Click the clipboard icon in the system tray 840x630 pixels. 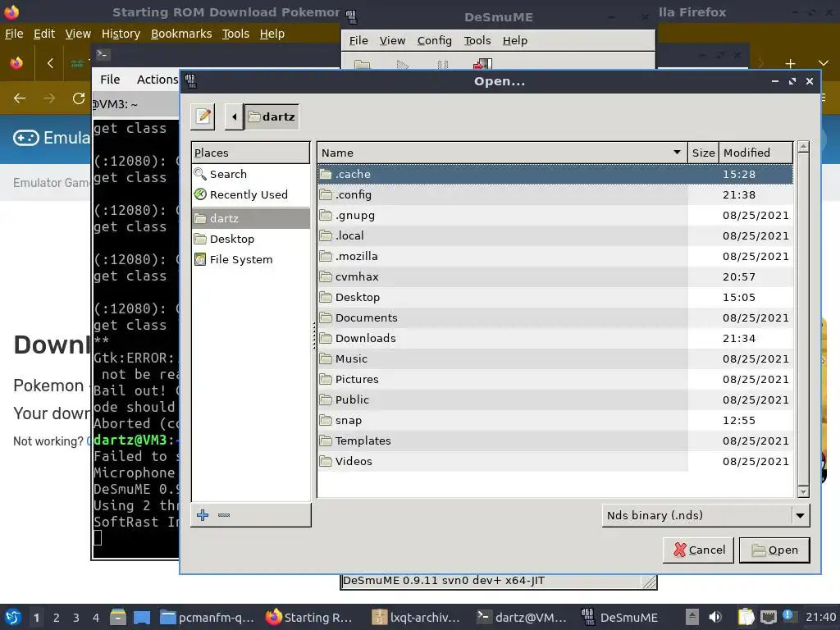click(x=745, y=617)
